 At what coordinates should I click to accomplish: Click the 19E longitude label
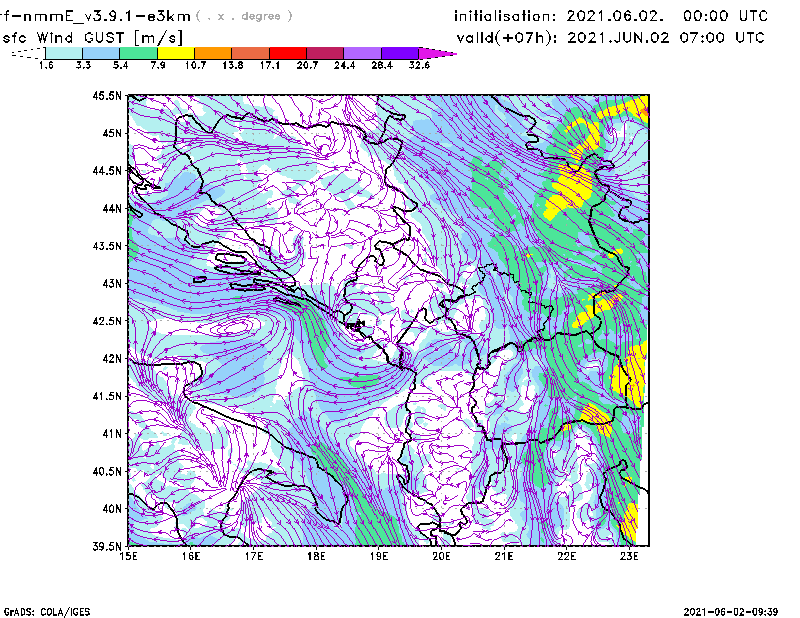379,556
